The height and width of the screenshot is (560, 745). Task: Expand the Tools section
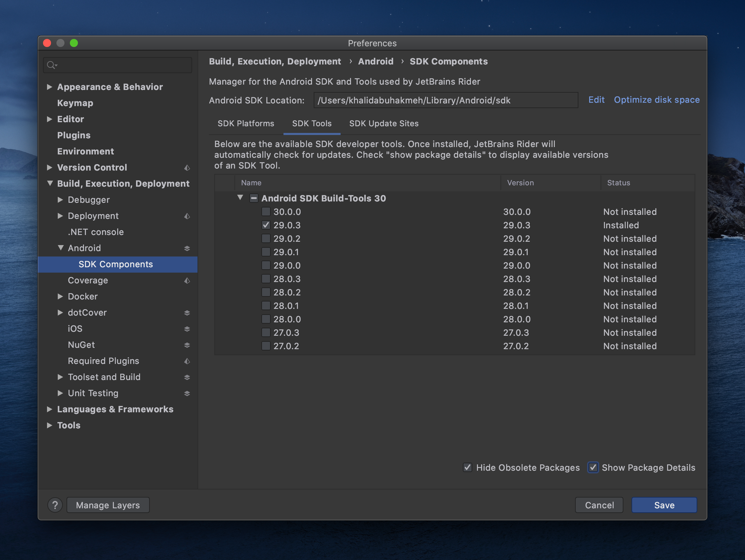pos(49,425)
